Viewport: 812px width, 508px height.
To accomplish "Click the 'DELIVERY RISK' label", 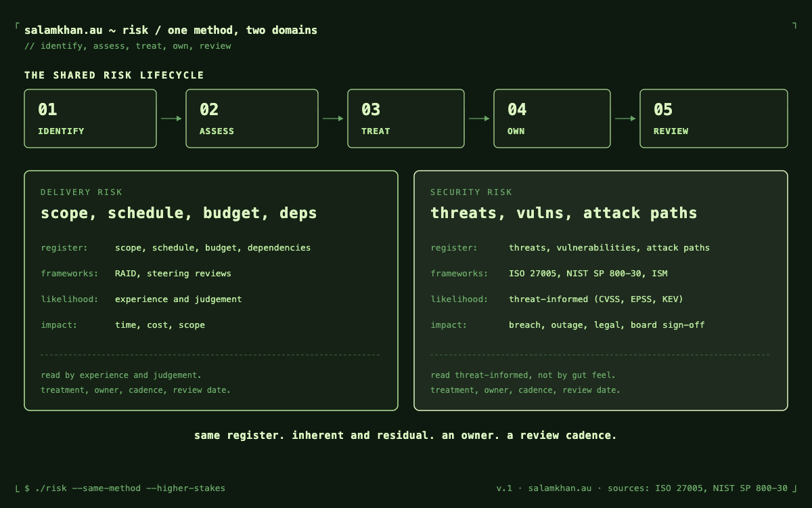I will point(81,192).
